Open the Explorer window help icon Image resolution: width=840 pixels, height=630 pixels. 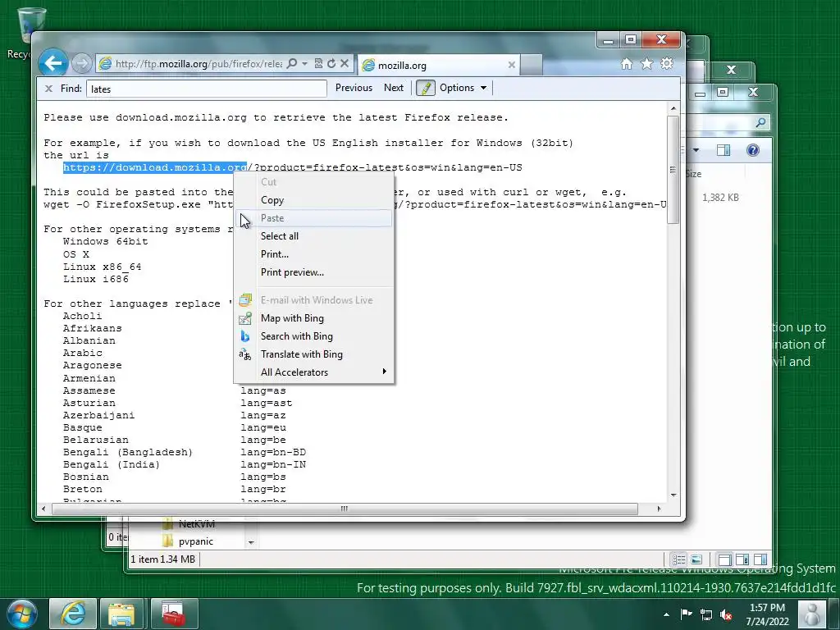tap(753, 150)
